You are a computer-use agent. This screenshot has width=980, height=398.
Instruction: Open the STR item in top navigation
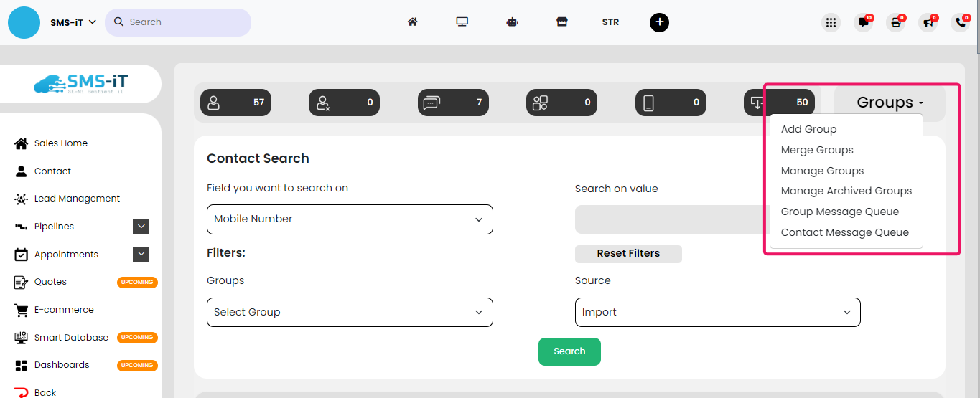610,22
